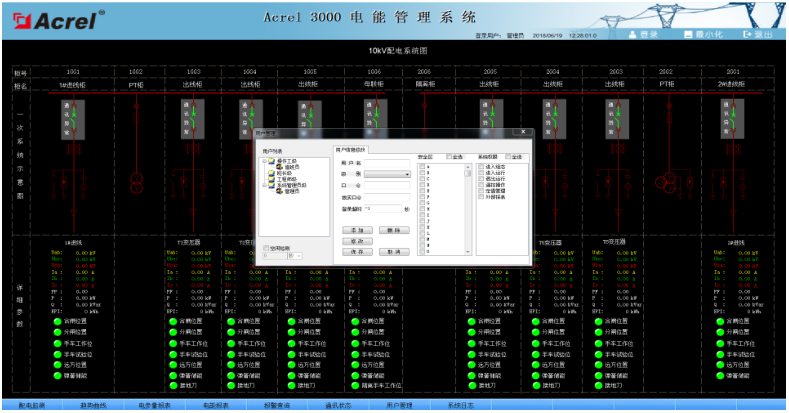Image resolution: width=789 pixels, height=413 pixels.
Task: Check 全选 for the 安全区 list
Action: (450, 156)
